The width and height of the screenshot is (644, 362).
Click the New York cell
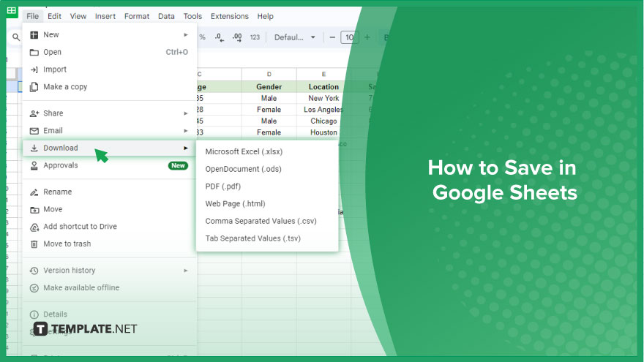click(x=323, y=98)
